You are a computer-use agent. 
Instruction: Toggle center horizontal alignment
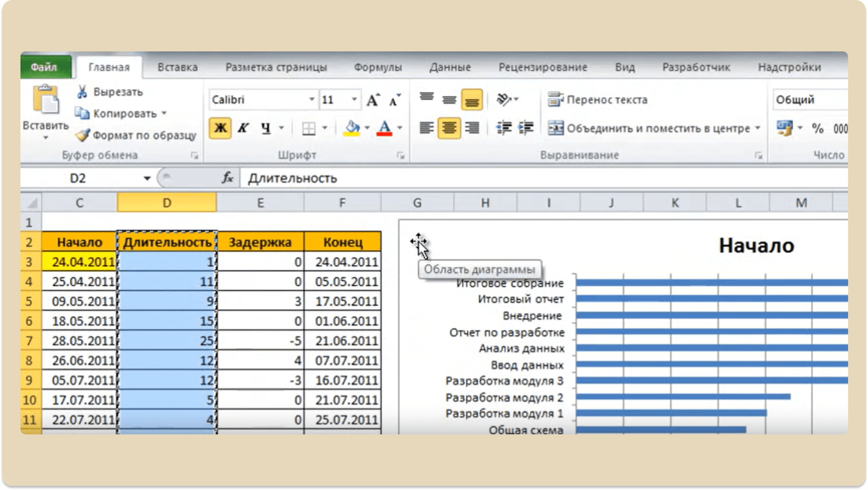pos(449,128)
